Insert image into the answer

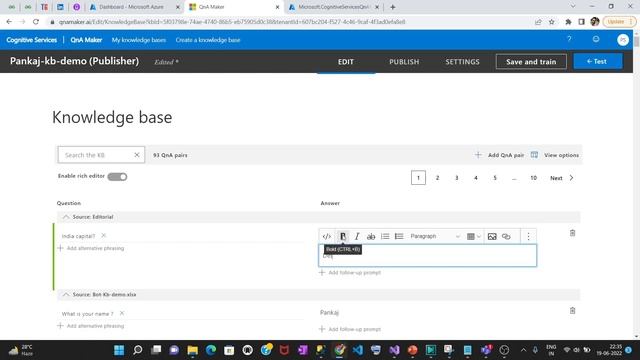pyautogui.click(x=492, y=236)
